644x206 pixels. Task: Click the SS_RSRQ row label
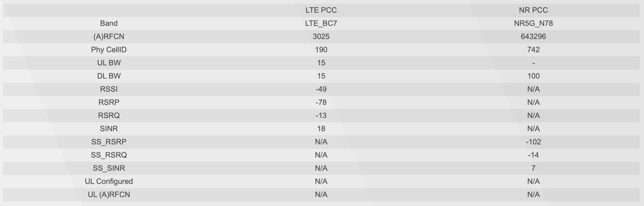pos(109,155)
